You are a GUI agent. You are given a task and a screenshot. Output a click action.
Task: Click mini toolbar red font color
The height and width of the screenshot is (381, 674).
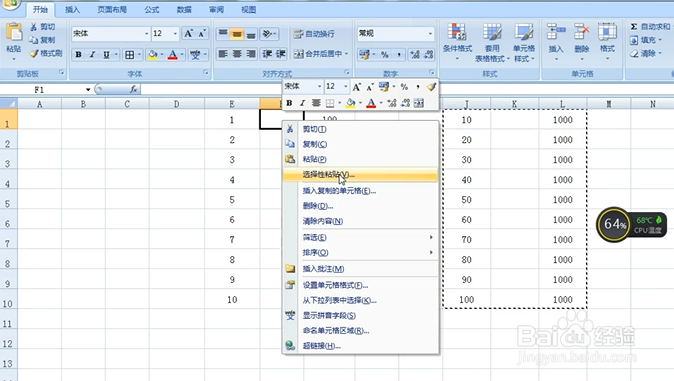(371, 103)
